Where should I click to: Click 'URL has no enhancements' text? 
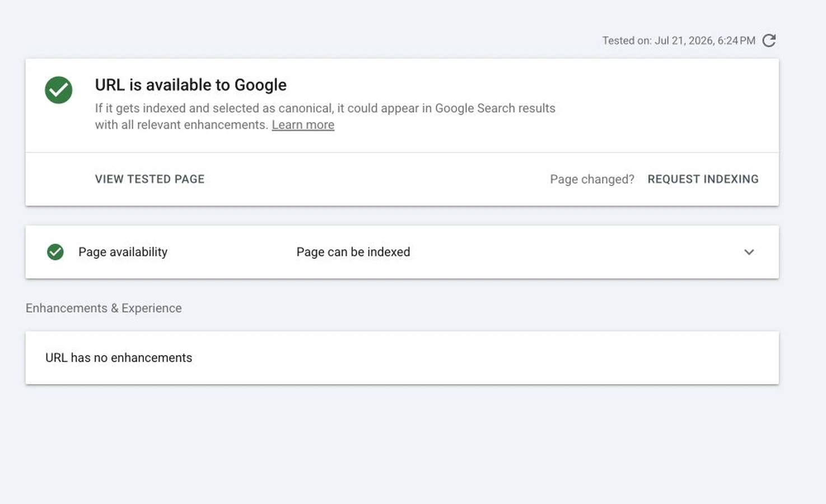click(x=119, y=358)
